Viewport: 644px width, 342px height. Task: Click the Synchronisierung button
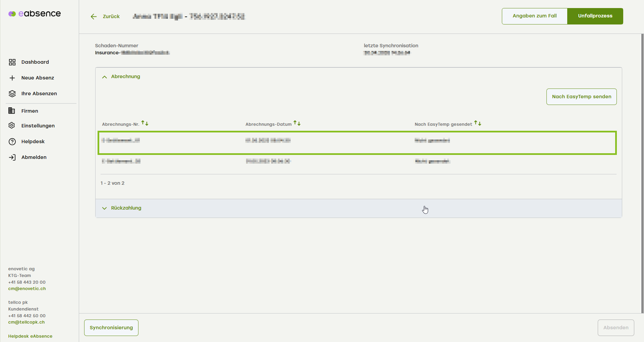111,328
